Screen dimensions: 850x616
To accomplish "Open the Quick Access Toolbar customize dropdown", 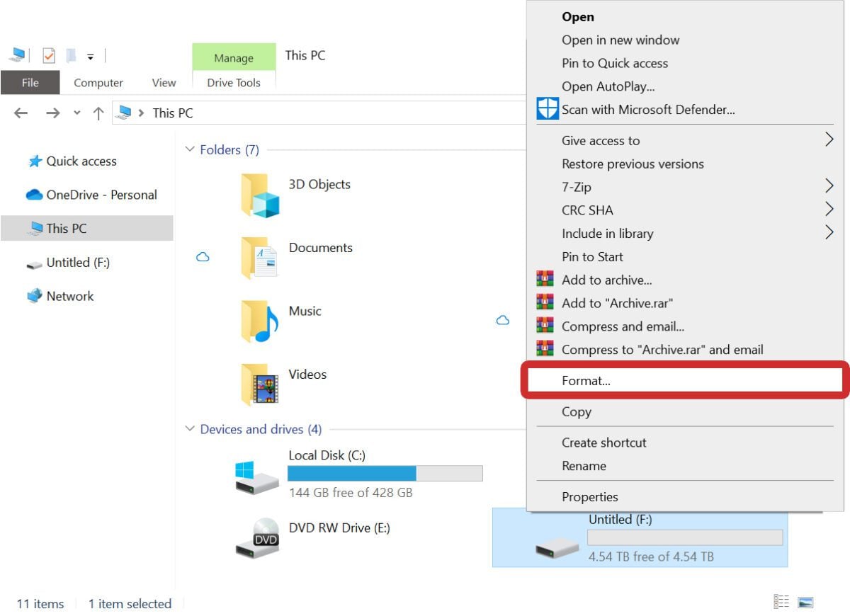I will pos(91,55).
